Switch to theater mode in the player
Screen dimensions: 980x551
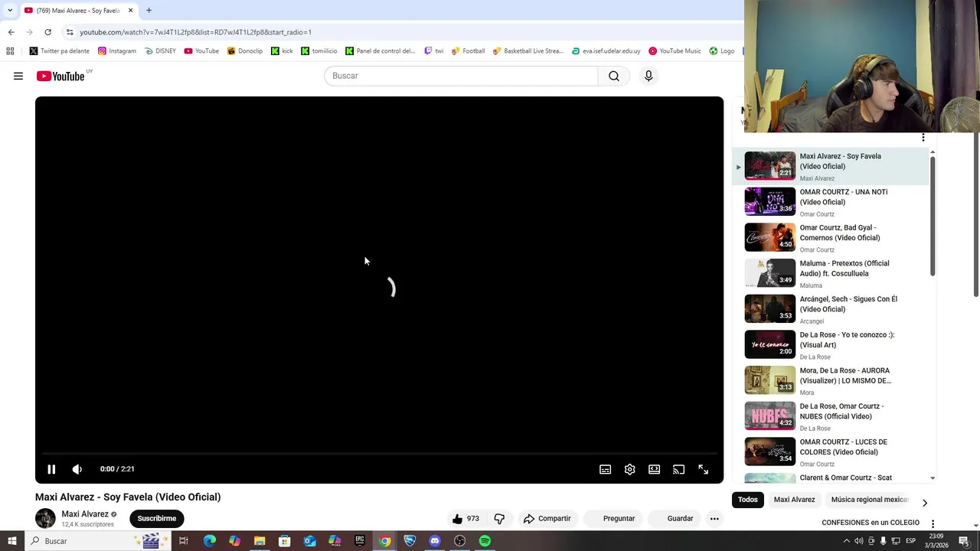pos(654,469)
